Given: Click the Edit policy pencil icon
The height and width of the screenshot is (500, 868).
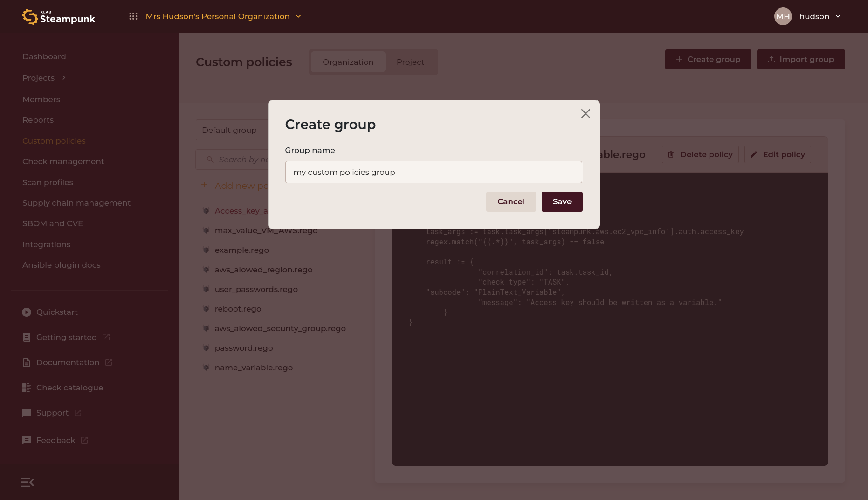Looking at the screenshot, I should click(754, 154).
